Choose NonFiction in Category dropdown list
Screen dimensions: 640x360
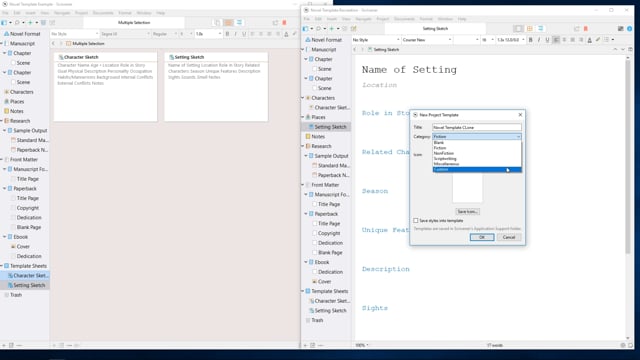click(477, 153)
